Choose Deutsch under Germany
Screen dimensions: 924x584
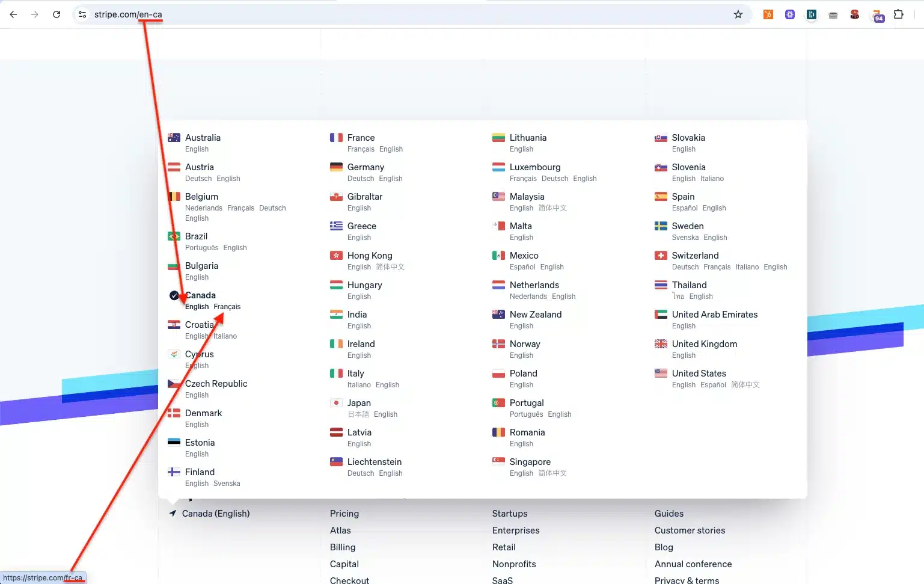click(x=361, y=179)
